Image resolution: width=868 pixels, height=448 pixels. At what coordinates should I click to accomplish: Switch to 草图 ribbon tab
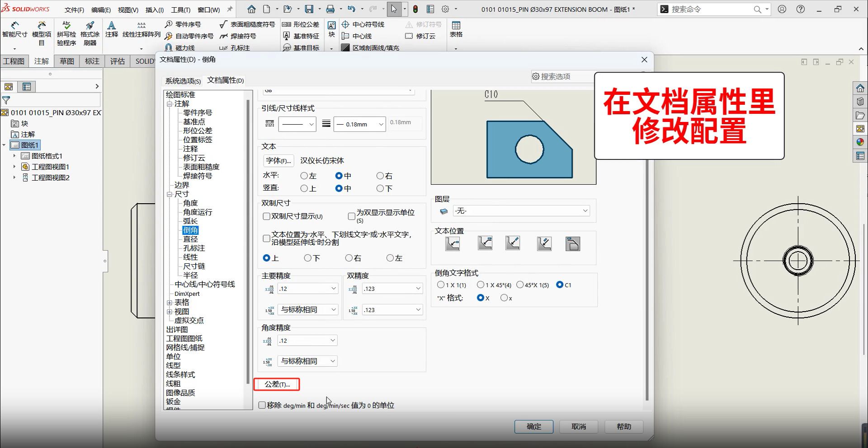(x=67, y=61)
